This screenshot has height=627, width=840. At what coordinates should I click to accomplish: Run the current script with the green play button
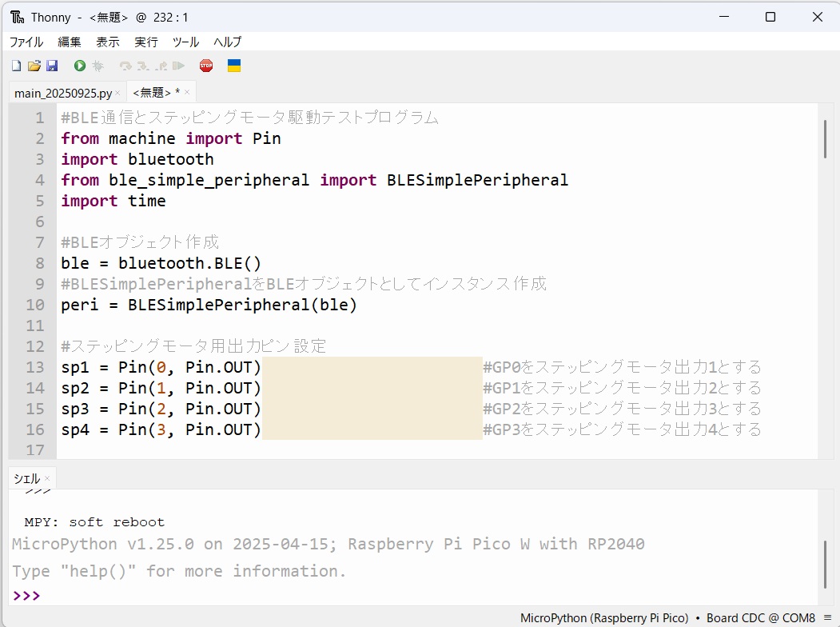pyautogui.click(x=80, y=66)
